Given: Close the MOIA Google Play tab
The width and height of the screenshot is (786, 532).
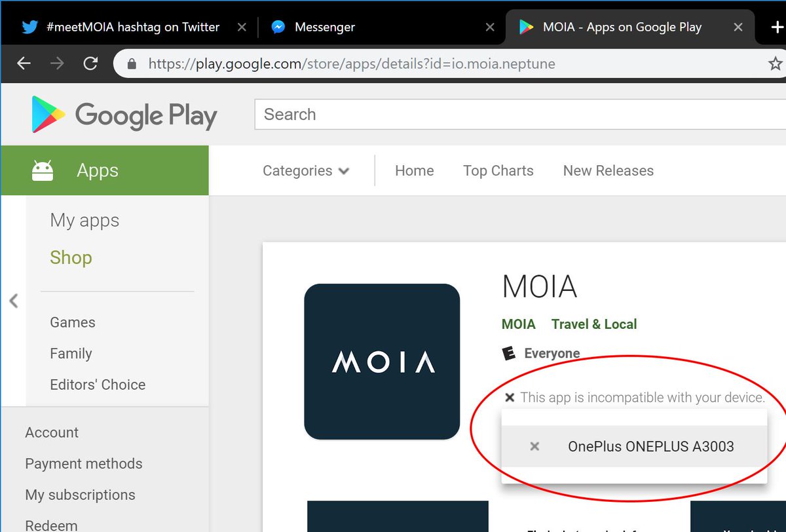Looking at the screenshot, I should pos(738,28).
